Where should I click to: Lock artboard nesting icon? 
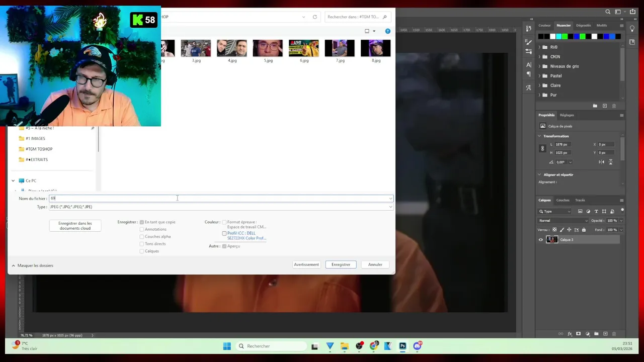577,230
